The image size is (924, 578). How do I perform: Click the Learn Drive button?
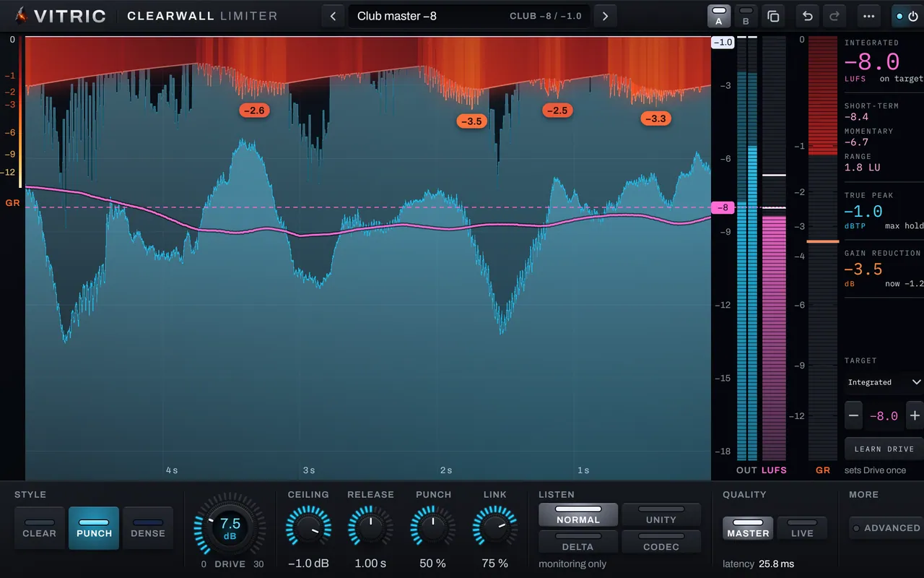pyautogui.click(x=884, y=449)
